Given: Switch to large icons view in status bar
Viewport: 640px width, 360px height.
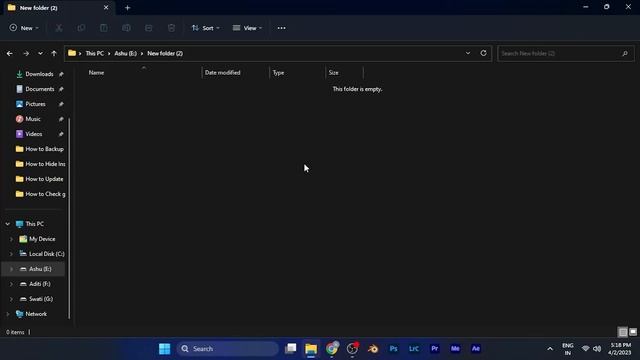Looking at the screenshot, I should click(633, 332).
